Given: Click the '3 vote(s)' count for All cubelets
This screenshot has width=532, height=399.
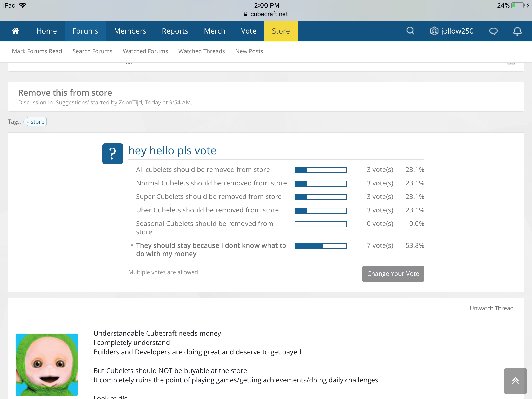Looking at the screenshot, I should tap(380, 170).
